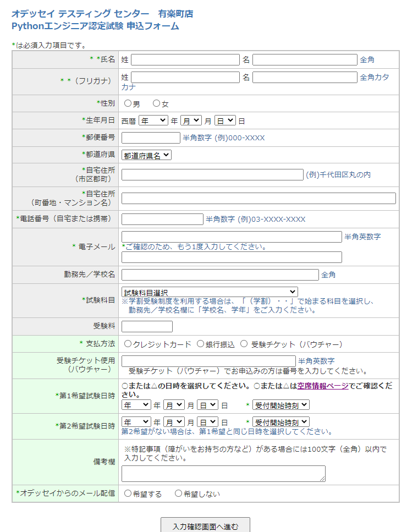Choose 受験チケット(バウチャー) payment option
Screen dimensions: 407x532
tap(244, 344)
